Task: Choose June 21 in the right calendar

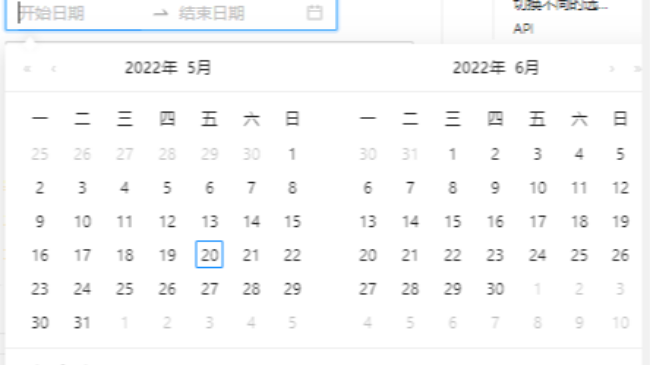Action: pos(410,255)
